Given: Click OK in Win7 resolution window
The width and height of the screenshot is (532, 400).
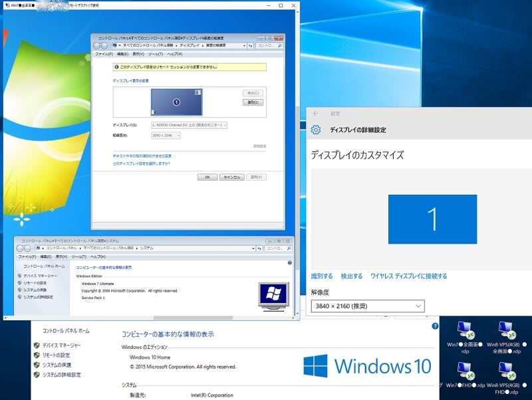Looking at the screenshot, I should pyautogui.click(x=207, y=177).
